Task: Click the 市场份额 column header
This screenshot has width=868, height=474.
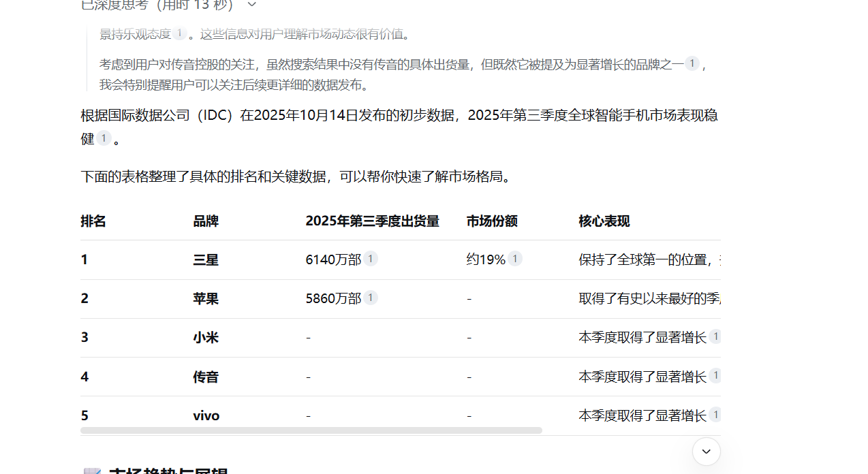Action: coord(492,221)
